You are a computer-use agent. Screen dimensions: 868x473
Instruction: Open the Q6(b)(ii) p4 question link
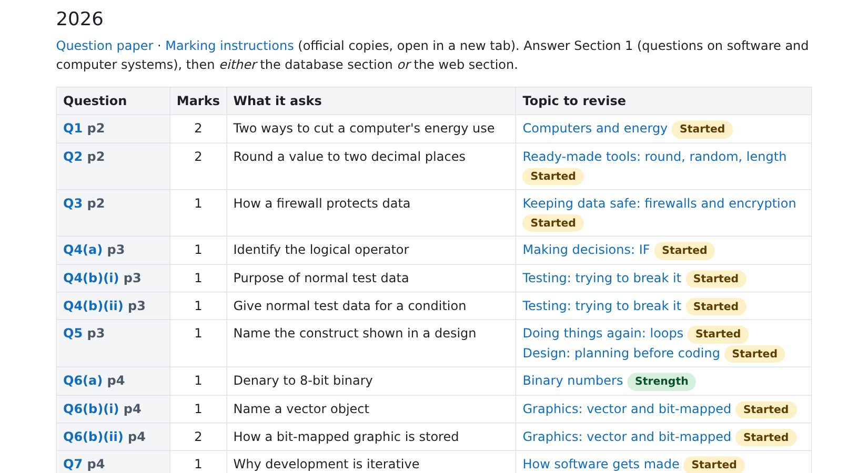click(104, 437)
